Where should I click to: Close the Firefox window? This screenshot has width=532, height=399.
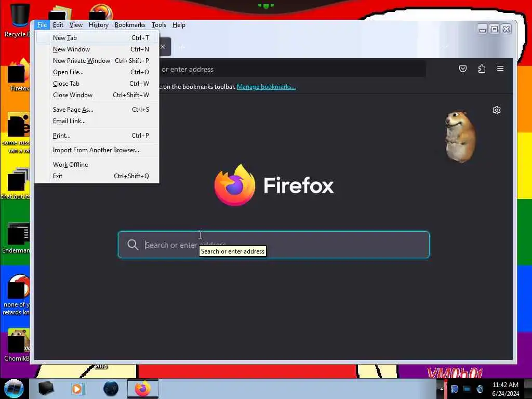click(x=506, y=30)
